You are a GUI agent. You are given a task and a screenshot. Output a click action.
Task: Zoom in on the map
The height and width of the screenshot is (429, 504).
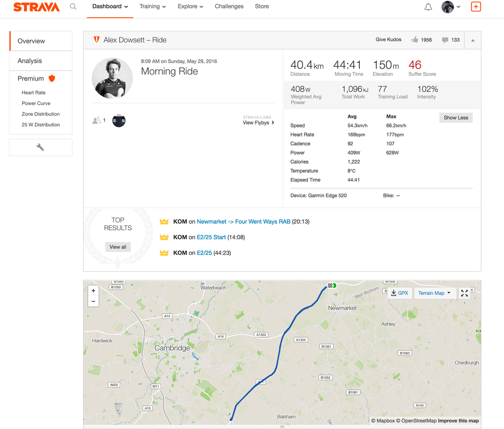coord(93,291)
